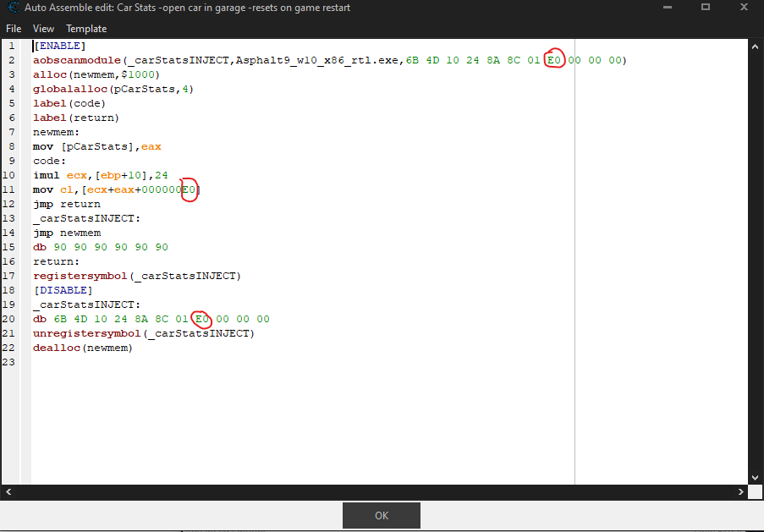This screenshot has height=532, width=764.
Task: Click the vertical scrollbar up arrow
Action: tap(755, 47)
